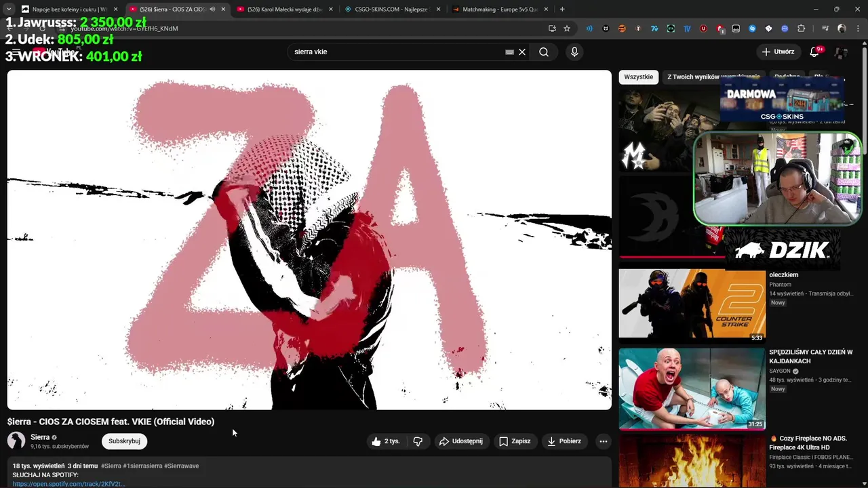Open the media control playlist icon
868x488 pixels.
[825, 28]
